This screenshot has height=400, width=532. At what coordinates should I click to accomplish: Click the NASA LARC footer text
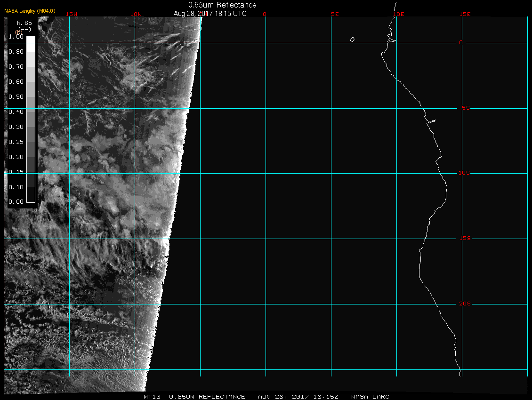[370, 397]
